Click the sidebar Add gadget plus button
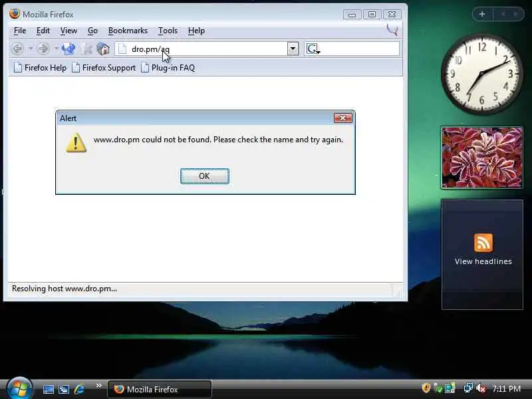Screen dimensions: 532x399 (x=482, y=14)
